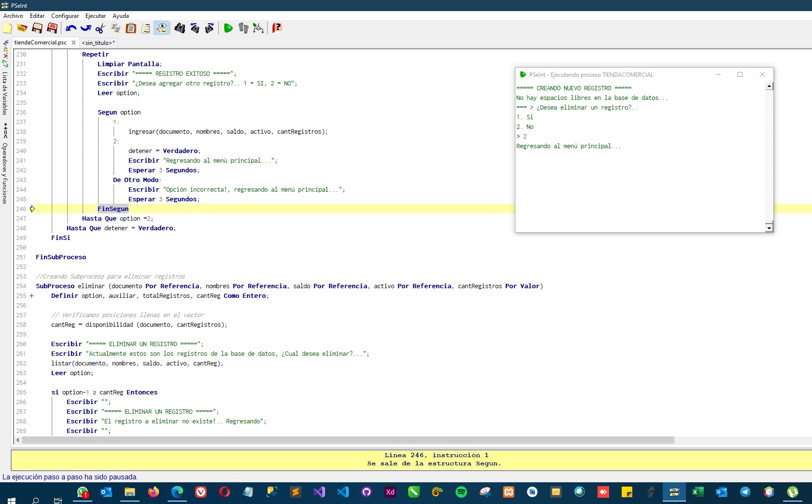Open Adobe XD from the taskbar

click(x=390, y=492)
